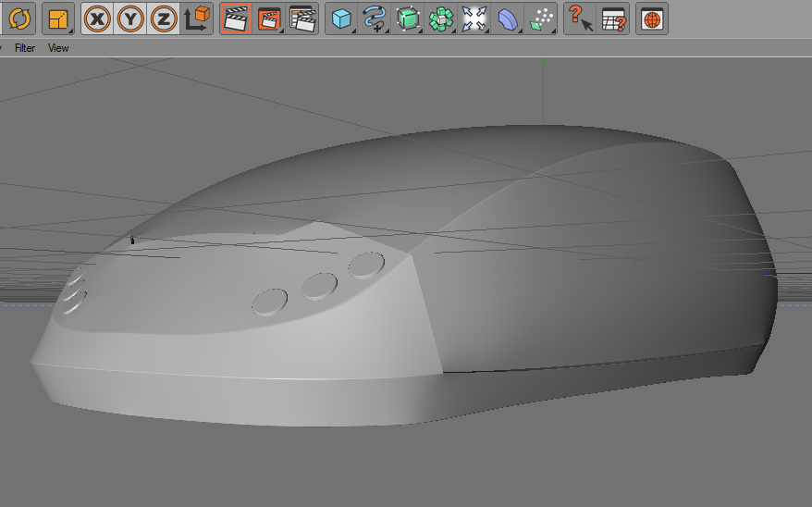The height and width of the screenshot is (507, 812).
Task: Toggle the Y axis lock
Action: click(130, 19)
